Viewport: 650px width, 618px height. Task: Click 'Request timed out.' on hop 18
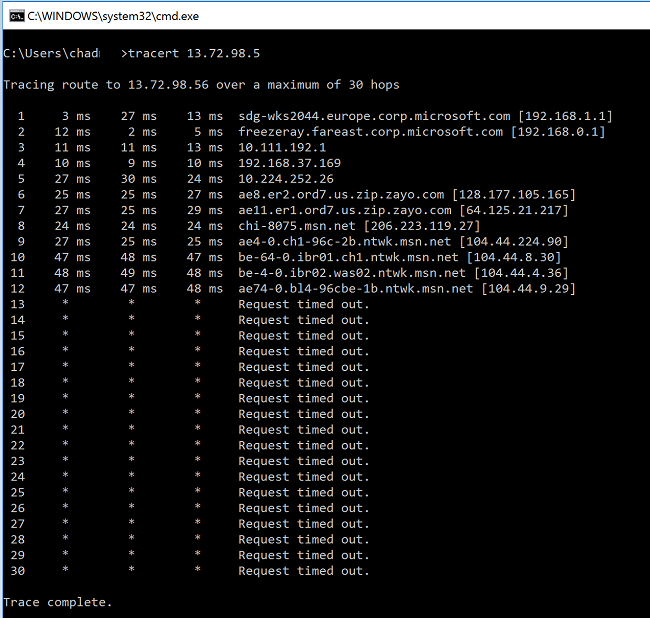click(x=303, y=383)
